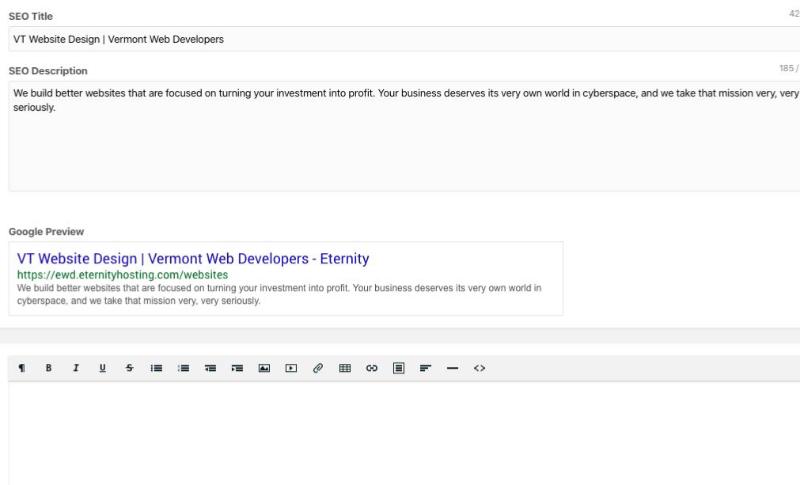Click in the rich text editor body
Screen dimensions: 800x485
404,433
